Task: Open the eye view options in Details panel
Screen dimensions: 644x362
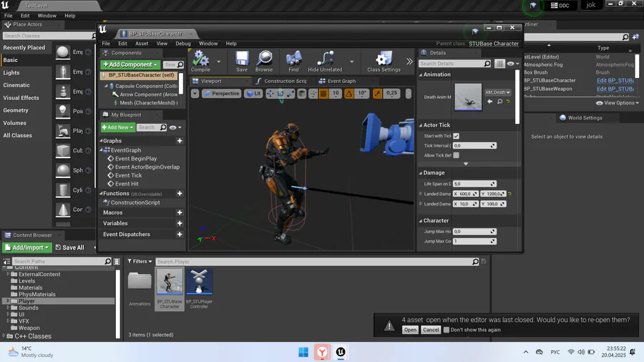Action: (512, 64)
